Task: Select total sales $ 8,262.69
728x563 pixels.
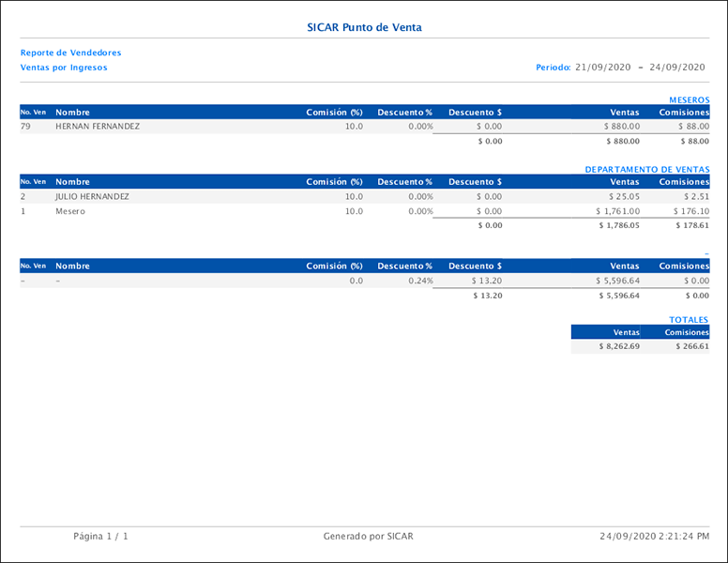Action: tap(619, 346)
